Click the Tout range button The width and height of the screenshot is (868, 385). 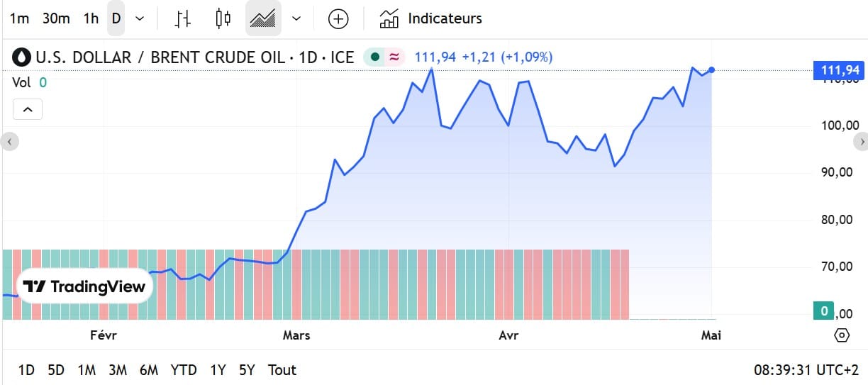tap(282, 369)
